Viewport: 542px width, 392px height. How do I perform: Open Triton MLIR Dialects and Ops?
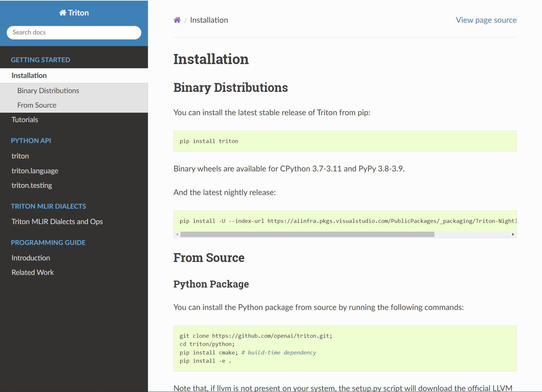tap(57, 222)
